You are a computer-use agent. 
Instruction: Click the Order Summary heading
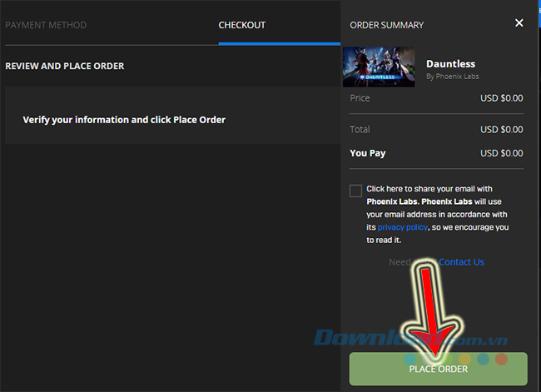click(x=386, y=25)
